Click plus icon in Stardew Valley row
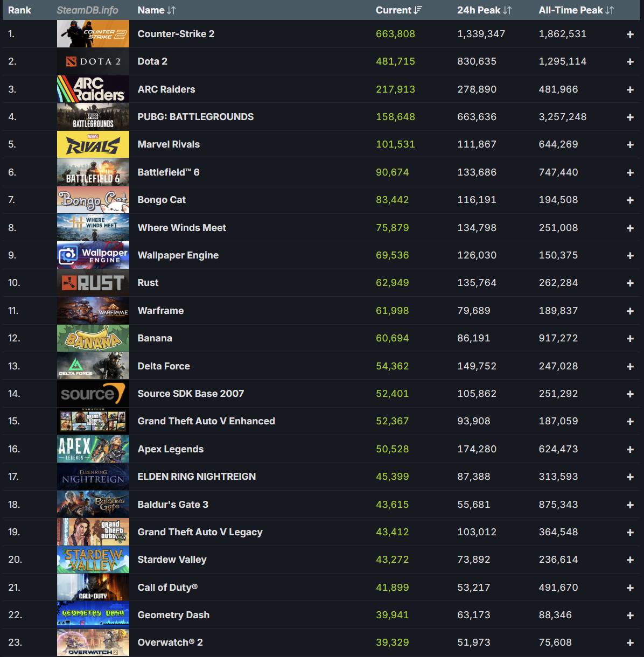644x657 pixels. coord(630,560)
